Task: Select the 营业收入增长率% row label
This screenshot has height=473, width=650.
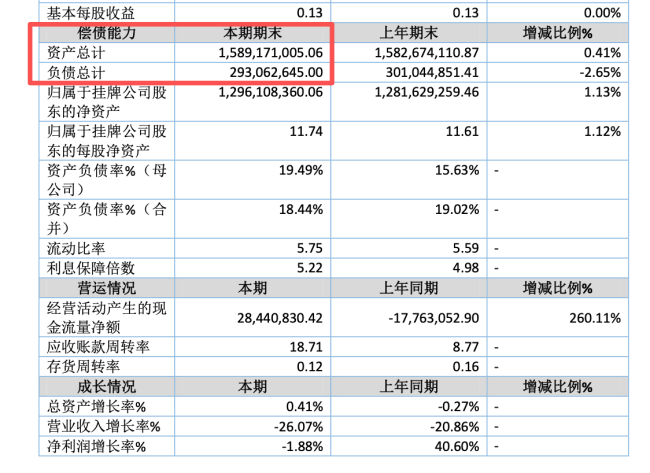Action: [x=104, y=427]
